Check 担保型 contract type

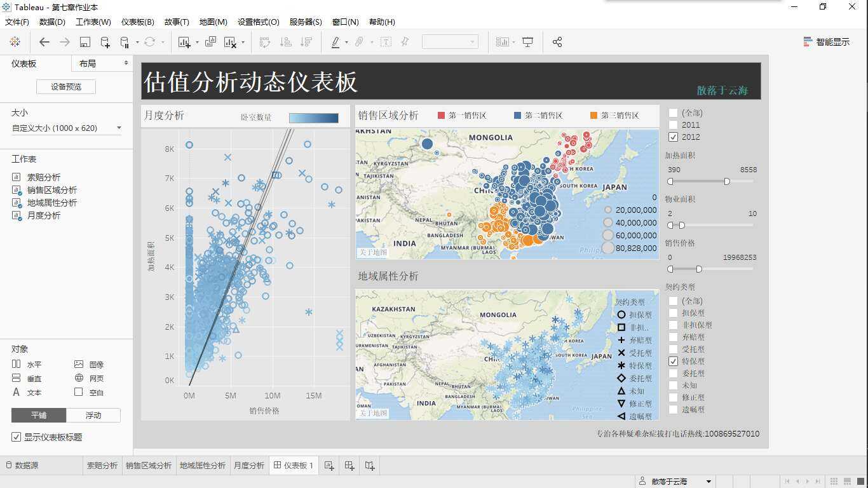point(673,313)
